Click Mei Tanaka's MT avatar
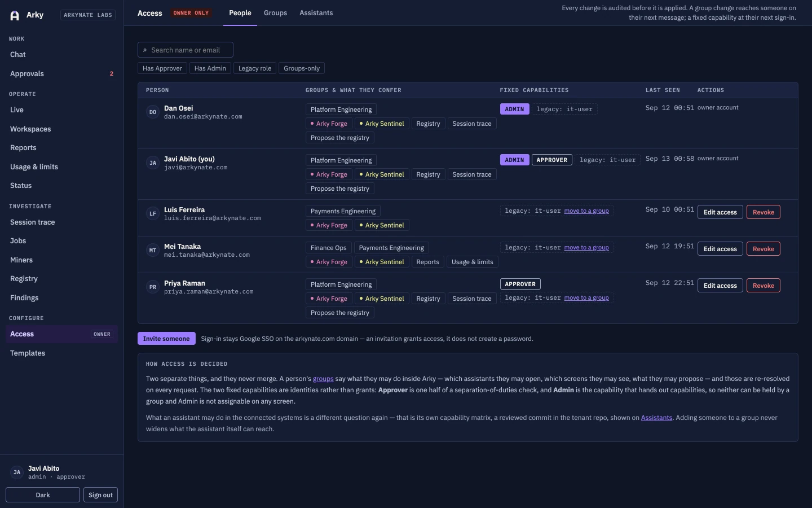Screen dimensions: 812x508 coord(152,251)
